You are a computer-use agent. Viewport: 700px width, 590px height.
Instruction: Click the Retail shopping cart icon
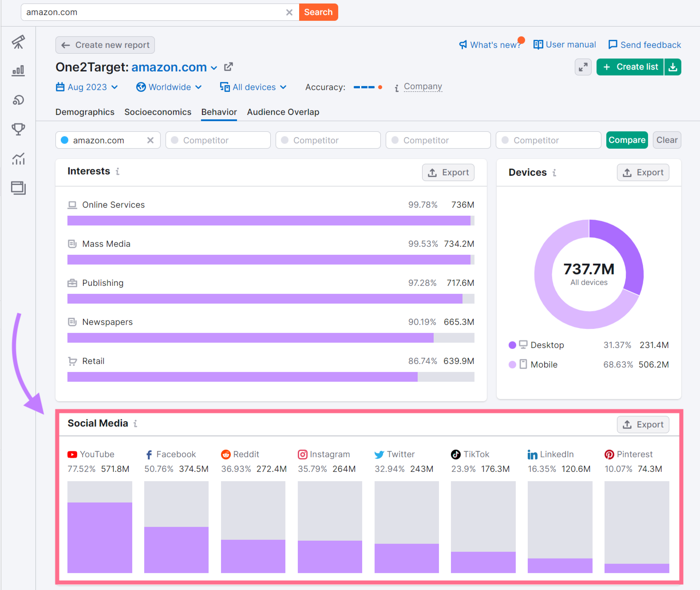[72, 361]
